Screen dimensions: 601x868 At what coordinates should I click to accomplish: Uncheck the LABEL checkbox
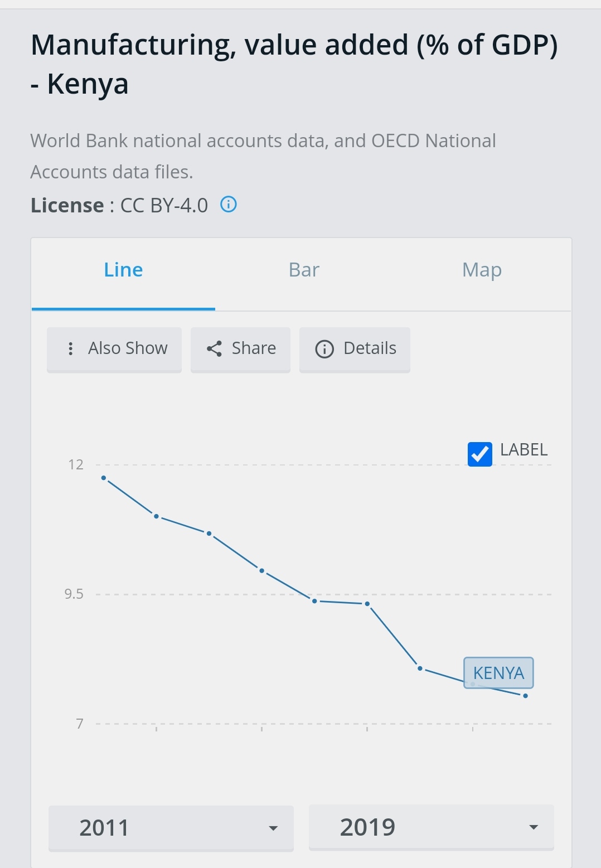click(479, 454)
